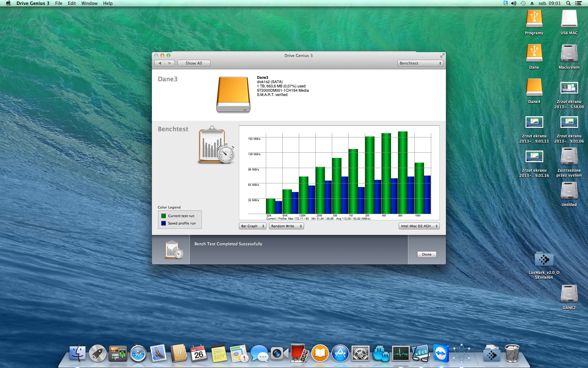Click the "Bench Test Completed Successfully" status text
588x368 pixels.
tap(228, 244)
